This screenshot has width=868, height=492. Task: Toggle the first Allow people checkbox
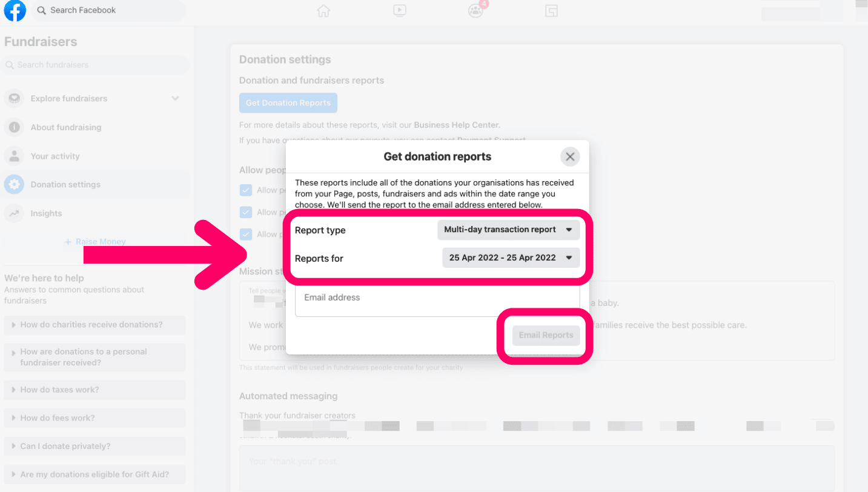coord(246,190)
